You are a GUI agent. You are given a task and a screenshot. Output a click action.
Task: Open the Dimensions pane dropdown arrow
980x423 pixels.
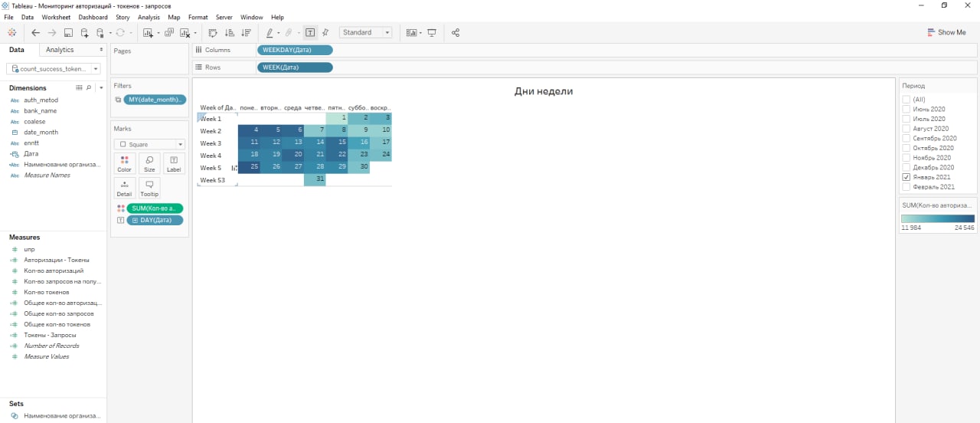(x=101, y=88)
